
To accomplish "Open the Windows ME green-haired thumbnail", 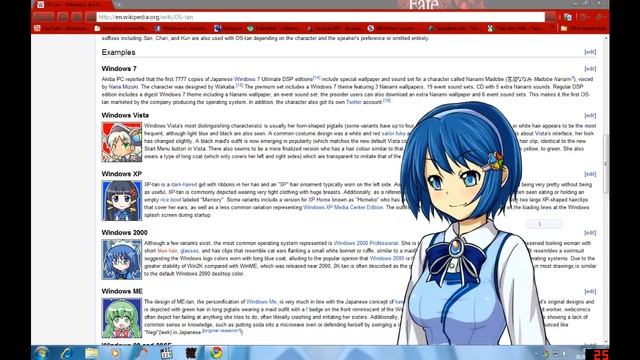I will 122,318.
